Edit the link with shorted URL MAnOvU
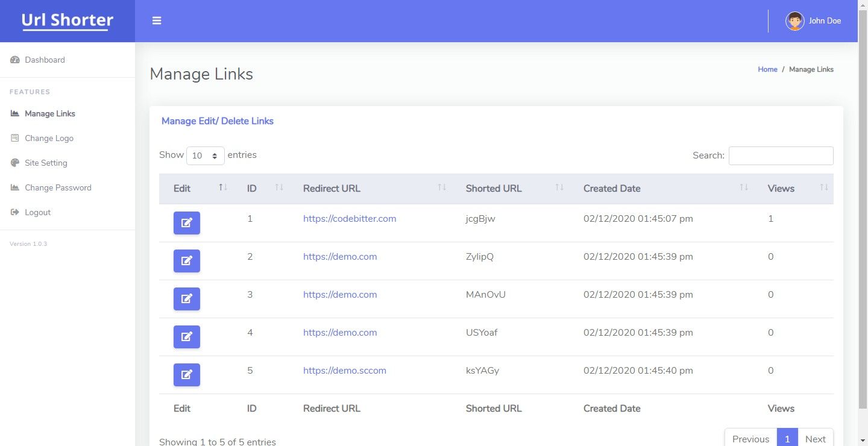Viewport: 868px width, 446px height. click(x=187, y=299)
